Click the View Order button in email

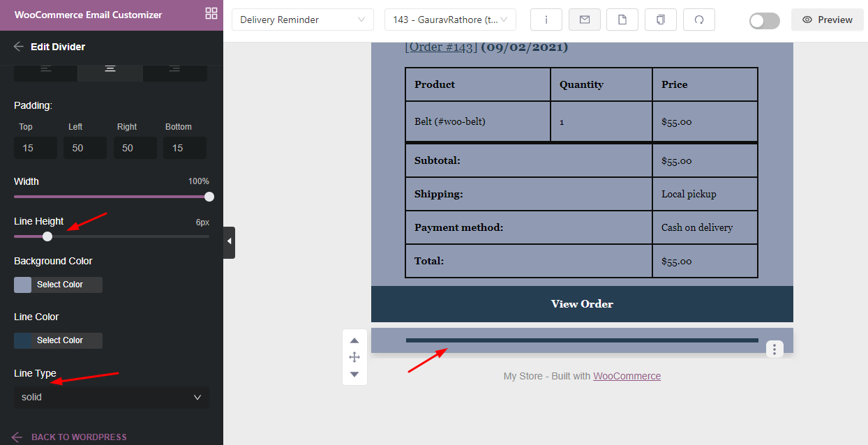(x=582, y=304)
